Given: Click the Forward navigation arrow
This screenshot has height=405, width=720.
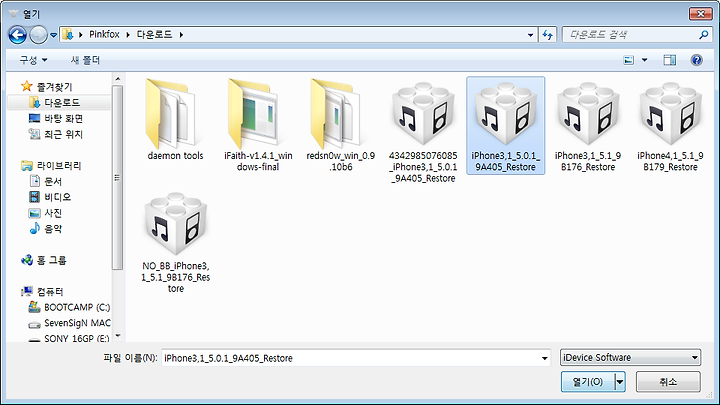Looking at the screenshot, I should 39,35.
